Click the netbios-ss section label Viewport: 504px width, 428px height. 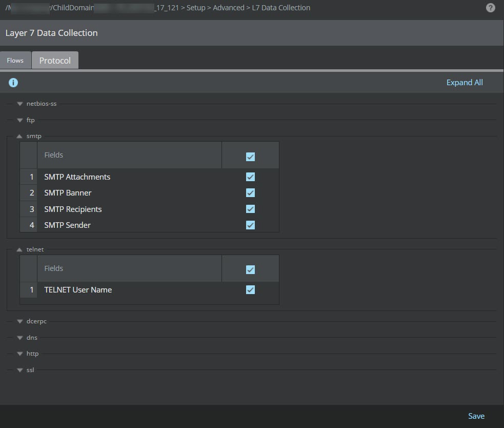pos(42,104)
